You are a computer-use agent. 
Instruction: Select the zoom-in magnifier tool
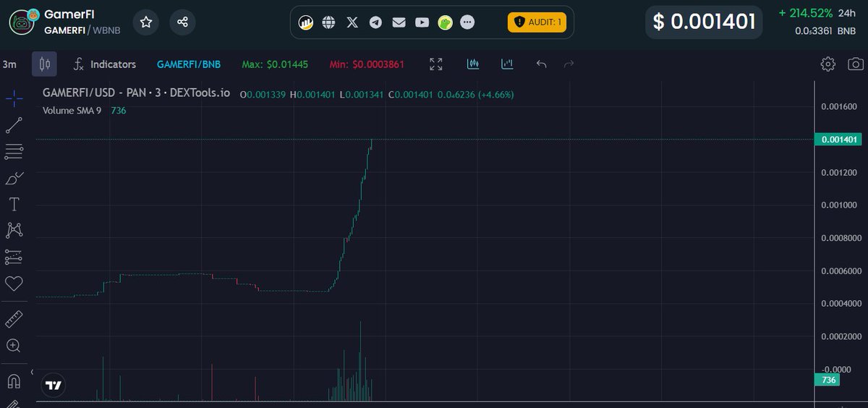click(14, 345)
